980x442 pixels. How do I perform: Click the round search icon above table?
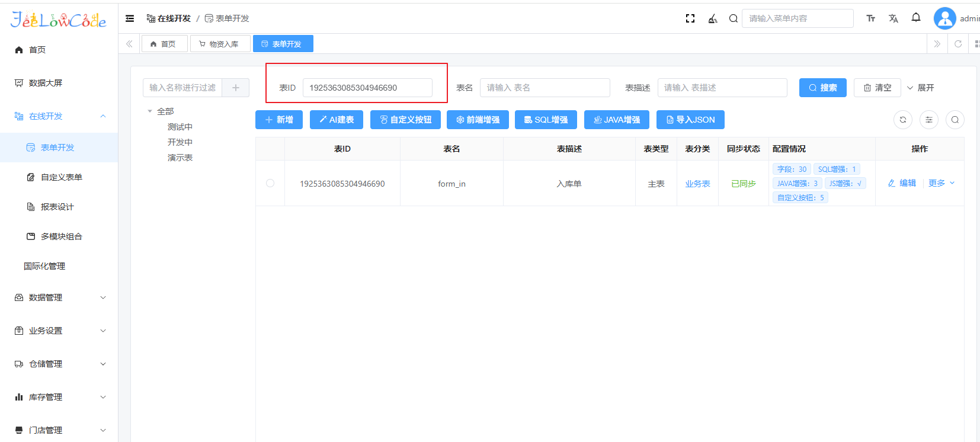tap(955, 120)
